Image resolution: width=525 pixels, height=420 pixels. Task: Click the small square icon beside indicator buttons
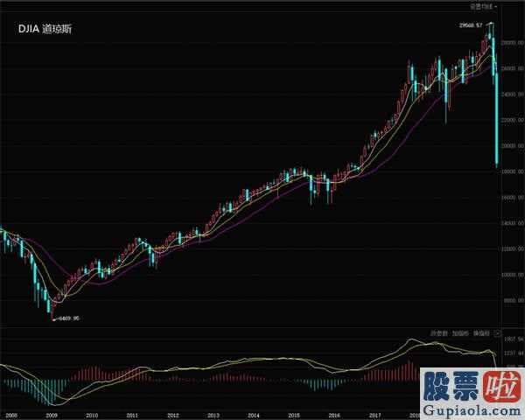coord(498,332)
